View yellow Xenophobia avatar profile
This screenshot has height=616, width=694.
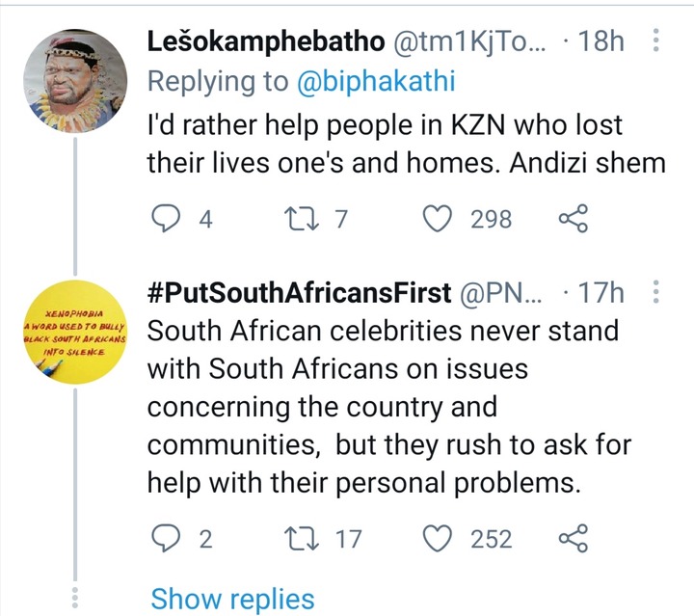(75, 332)
